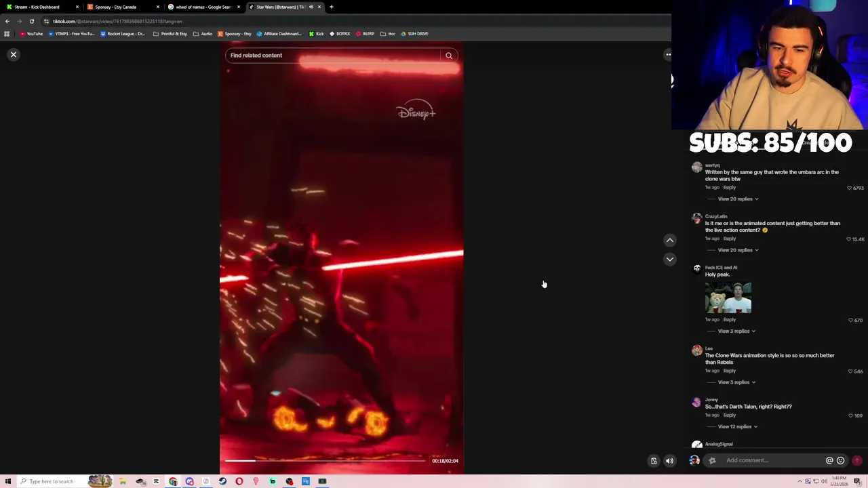Open the Kick bookmark
The width and height of the screenshot is (868, 488).
[316, 34]
